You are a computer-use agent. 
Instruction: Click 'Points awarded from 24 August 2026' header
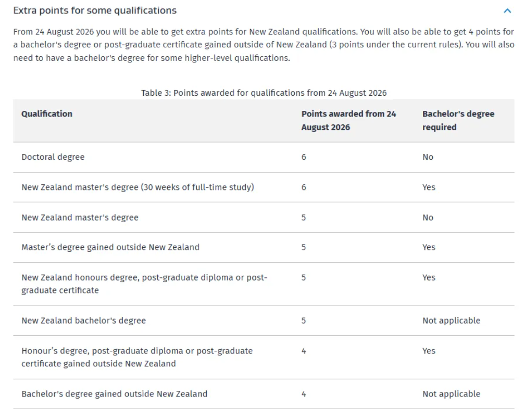(x=348, y=120)
